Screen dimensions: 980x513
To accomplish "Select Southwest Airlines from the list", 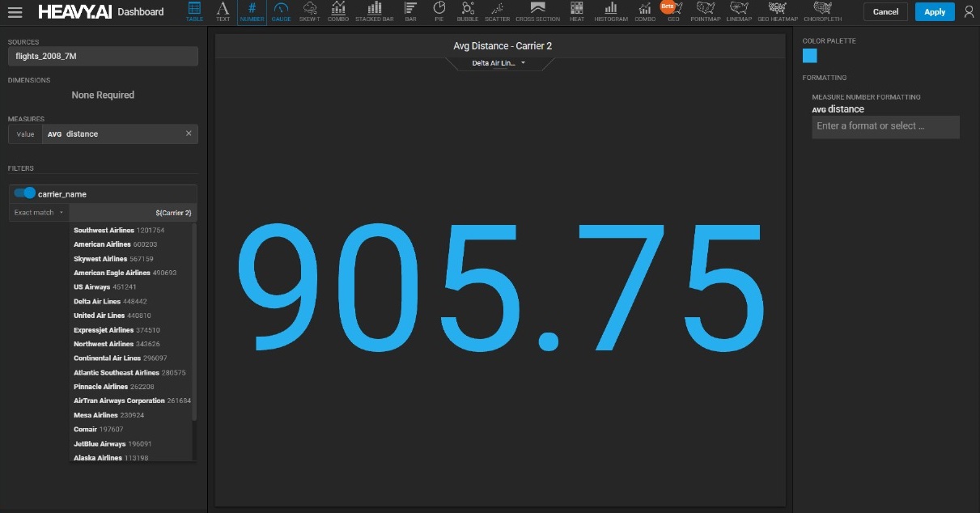I will point(104,231).
